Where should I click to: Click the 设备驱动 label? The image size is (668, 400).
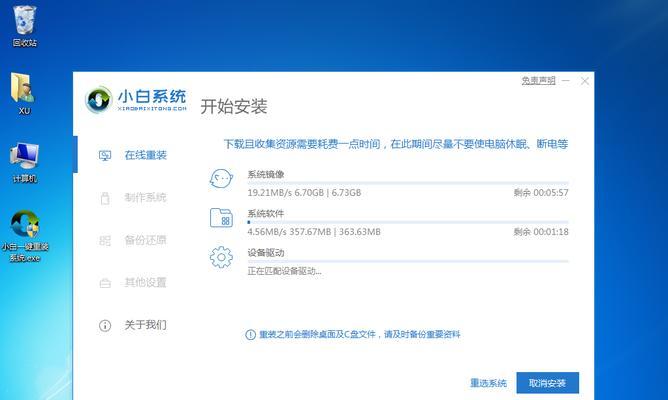[x=266, y=253]
